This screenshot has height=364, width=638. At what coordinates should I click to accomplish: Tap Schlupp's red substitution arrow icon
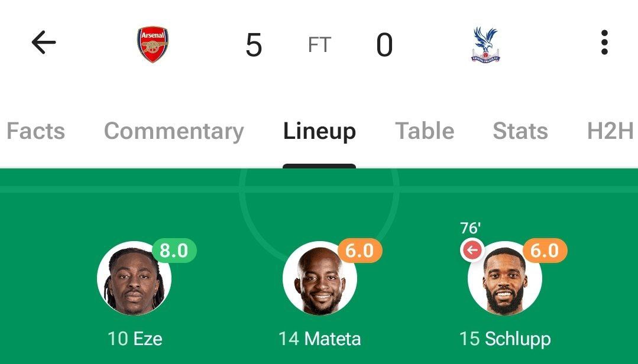[x=472, y=251]
